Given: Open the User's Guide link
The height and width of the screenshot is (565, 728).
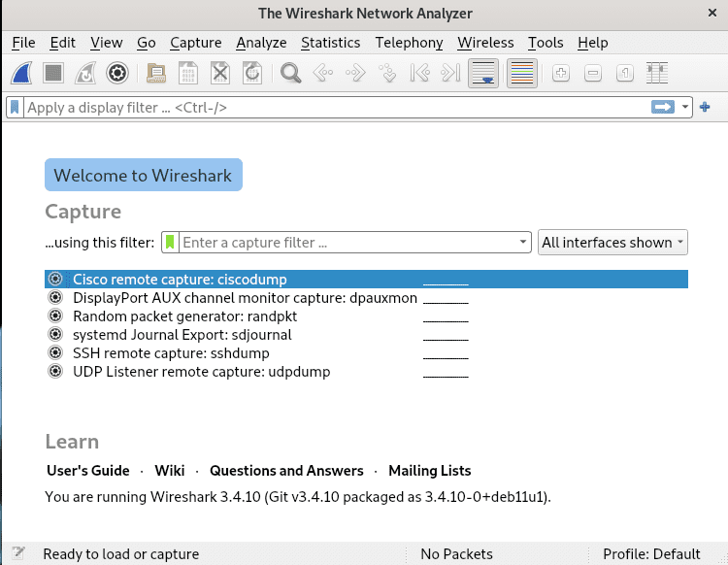Looking at the screenshot, I should [x=88, y=471].
